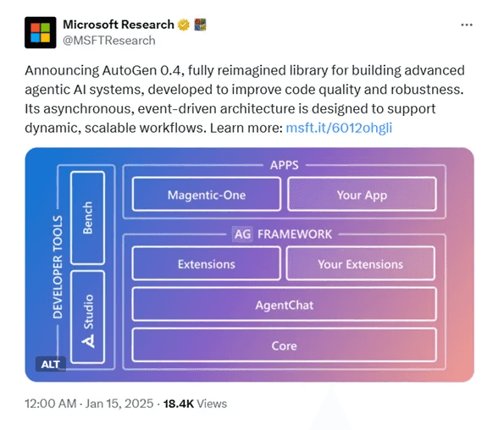Click the APPS heading in the diagram
504x430 pixels.
pyautogui.click(x=284, y=165)
